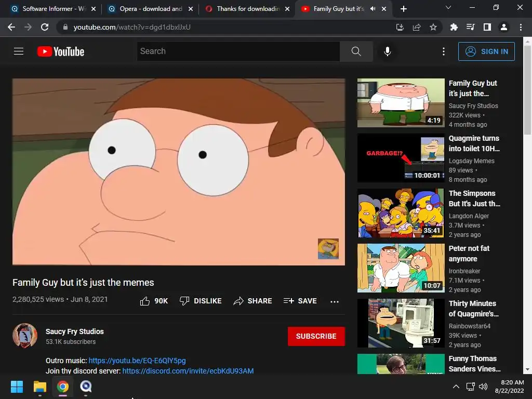Open YouTube settings three-dot menu
The image size is (532, 399).
point(444,51)
